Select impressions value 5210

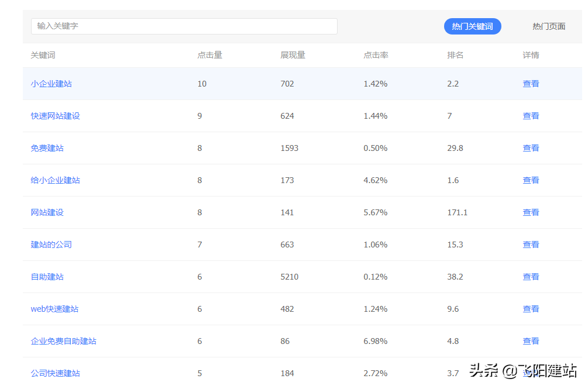coord(290,277)
